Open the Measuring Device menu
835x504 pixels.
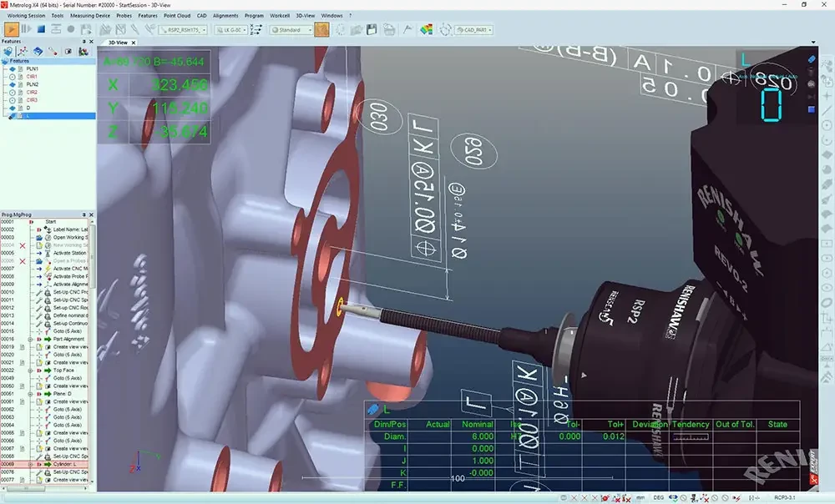[x=90, y=15]
